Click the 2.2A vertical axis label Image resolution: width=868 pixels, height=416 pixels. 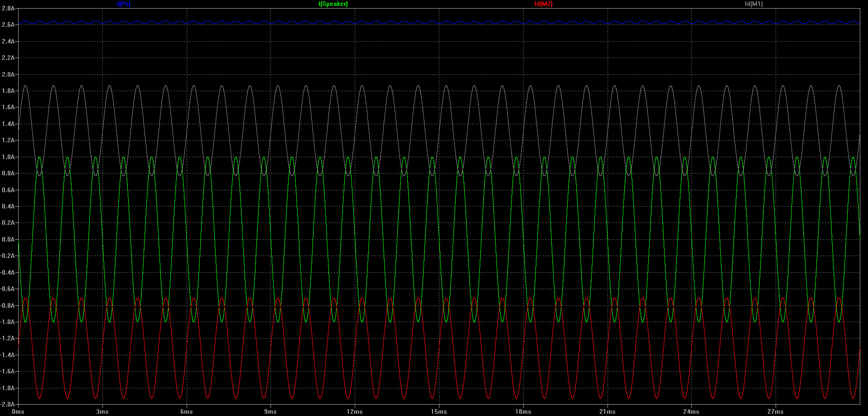(x=8, y=58)
